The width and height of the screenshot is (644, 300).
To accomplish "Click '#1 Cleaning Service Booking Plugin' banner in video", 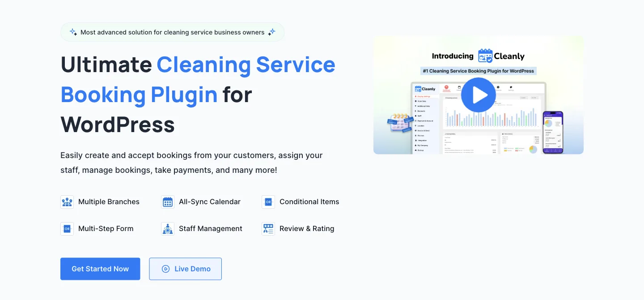I will 479,71.
